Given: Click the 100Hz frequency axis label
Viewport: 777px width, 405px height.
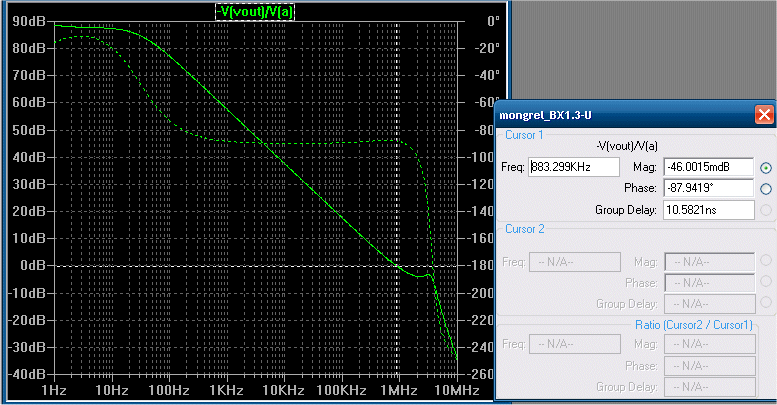Looking at the screenshot, I should (x=168, y=391).
